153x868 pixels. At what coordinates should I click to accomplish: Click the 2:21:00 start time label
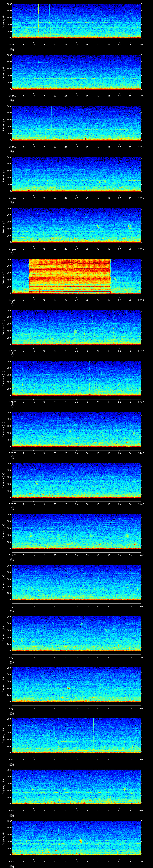click(x=12, y=402)
